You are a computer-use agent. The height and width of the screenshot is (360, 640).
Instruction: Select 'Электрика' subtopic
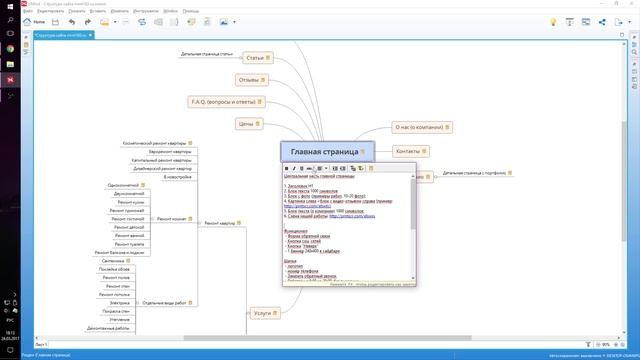click(x=120, y=303)
